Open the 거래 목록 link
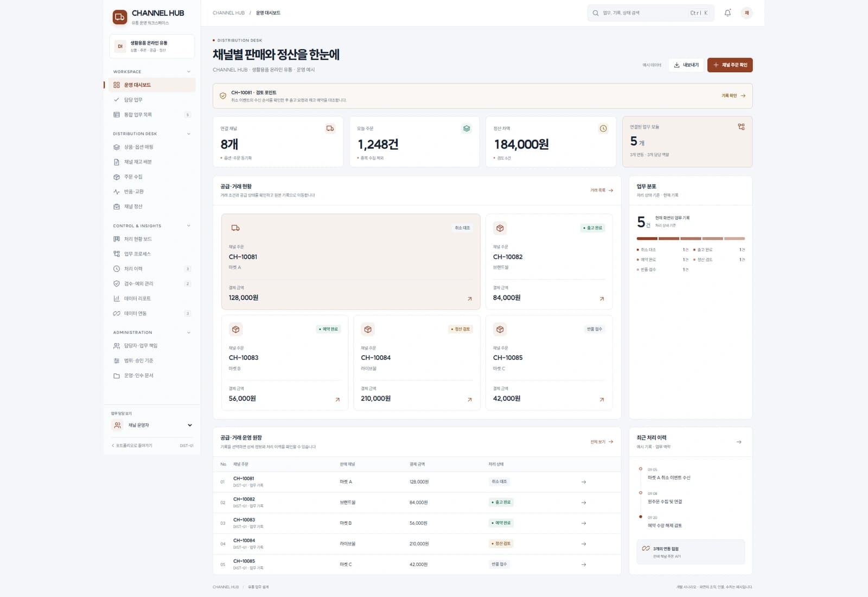 click(602, 190)
